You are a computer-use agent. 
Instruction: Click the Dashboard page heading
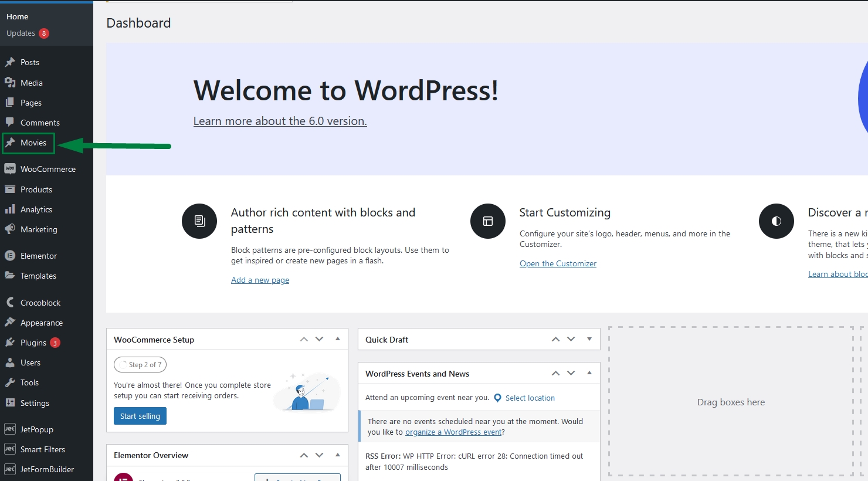tap(138, 23)
